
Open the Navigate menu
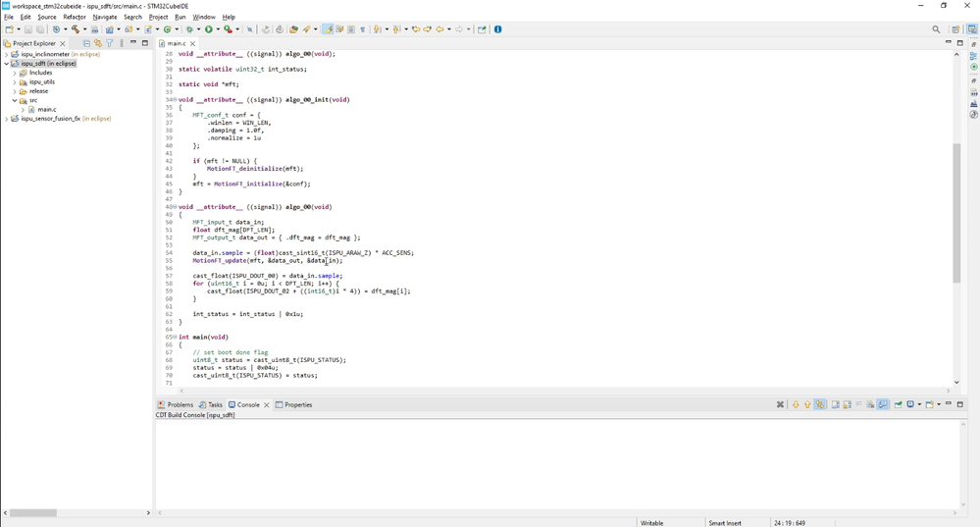pos(105,17)
